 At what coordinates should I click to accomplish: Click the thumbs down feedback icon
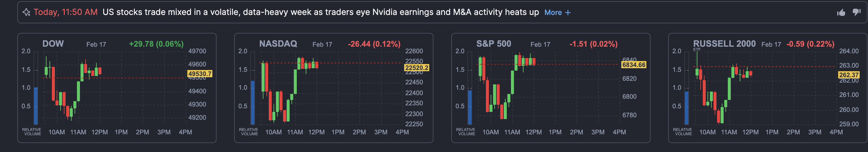pos(856,13)
